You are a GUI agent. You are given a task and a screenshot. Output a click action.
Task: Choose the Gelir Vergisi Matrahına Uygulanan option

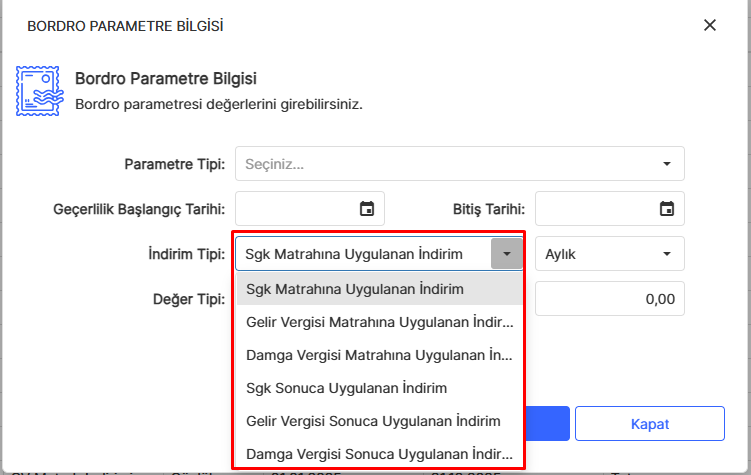(x=378, y=322)
